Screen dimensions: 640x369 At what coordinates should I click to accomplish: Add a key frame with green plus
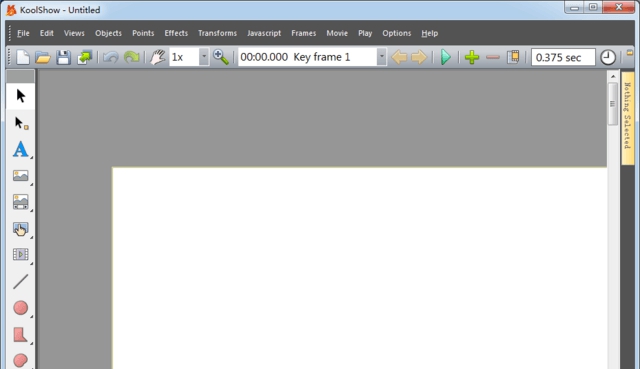(472, 57)
